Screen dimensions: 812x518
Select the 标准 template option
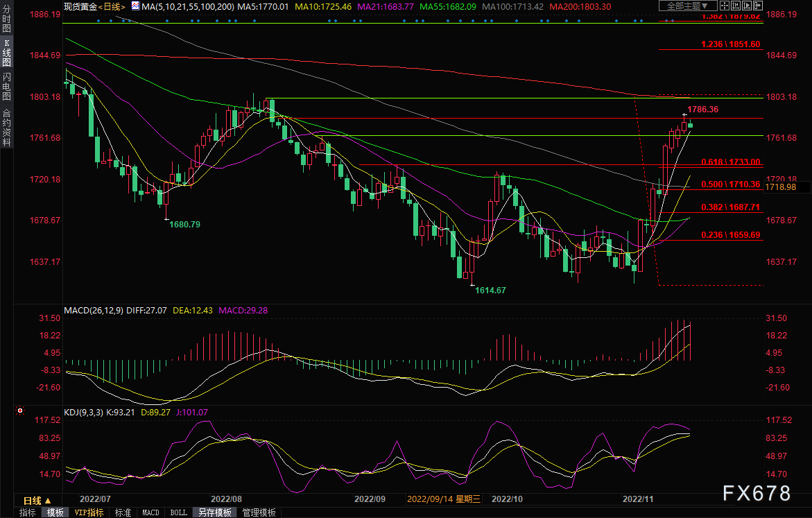pyautogui.click(x=123, y=512)
